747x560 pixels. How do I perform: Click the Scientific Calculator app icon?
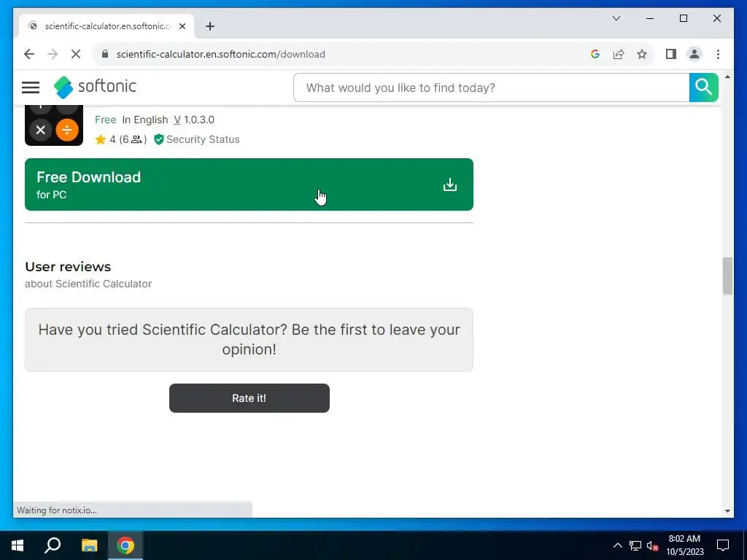(x=54, y=125)
